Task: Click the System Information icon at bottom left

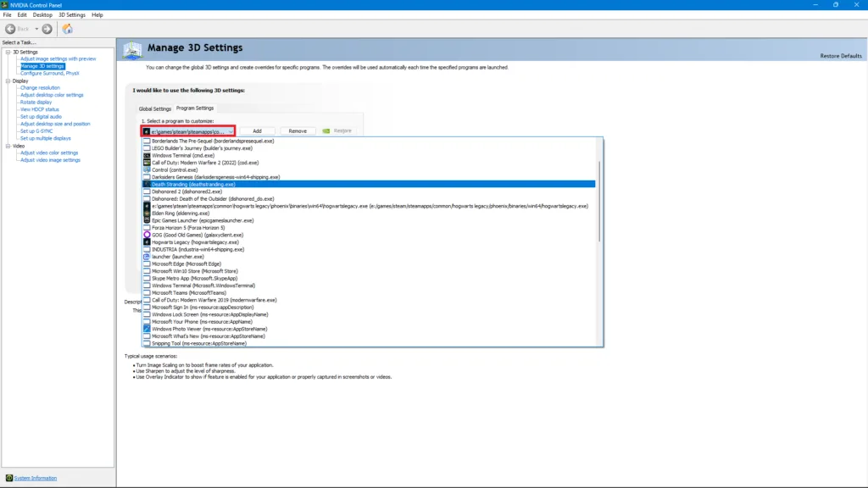Action: (8, 478)
